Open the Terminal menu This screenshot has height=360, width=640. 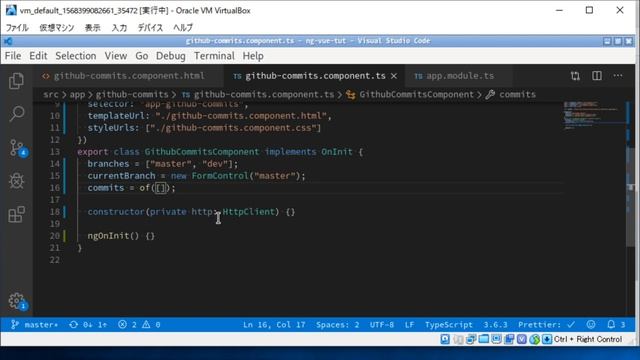(x=214, y=56)
